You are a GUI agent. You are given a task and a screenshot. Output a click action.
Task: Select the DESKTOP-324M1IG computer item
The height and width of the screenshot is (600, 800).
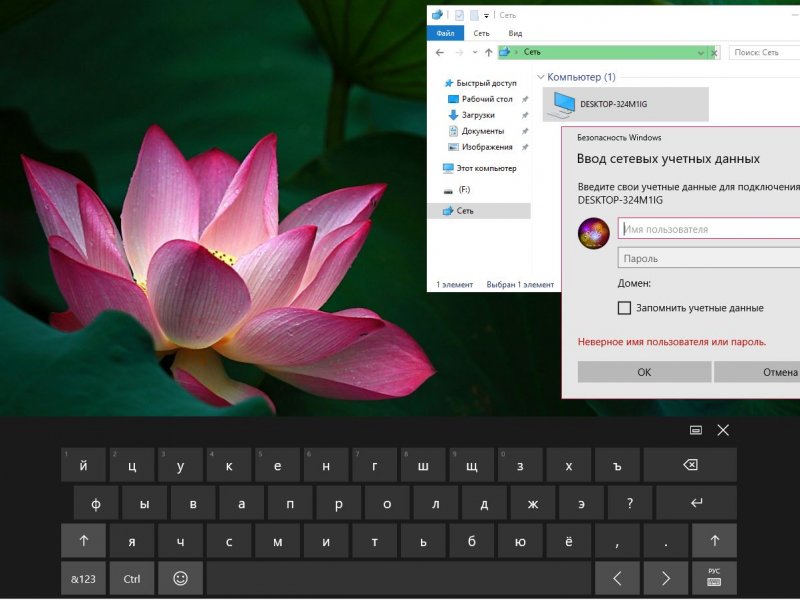[x=626, y=104]
